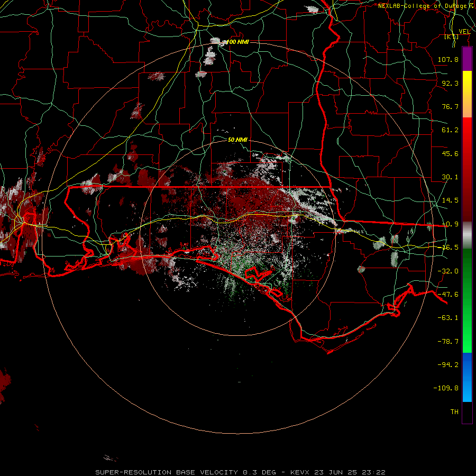The image size is (476, 476).
Task: Click the 92.3 velocity scale value
Action: tap(450, 83)
